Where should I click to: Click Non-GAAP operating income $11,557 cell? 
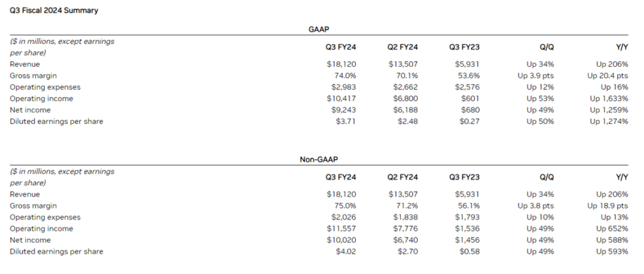tap(343, 229)
